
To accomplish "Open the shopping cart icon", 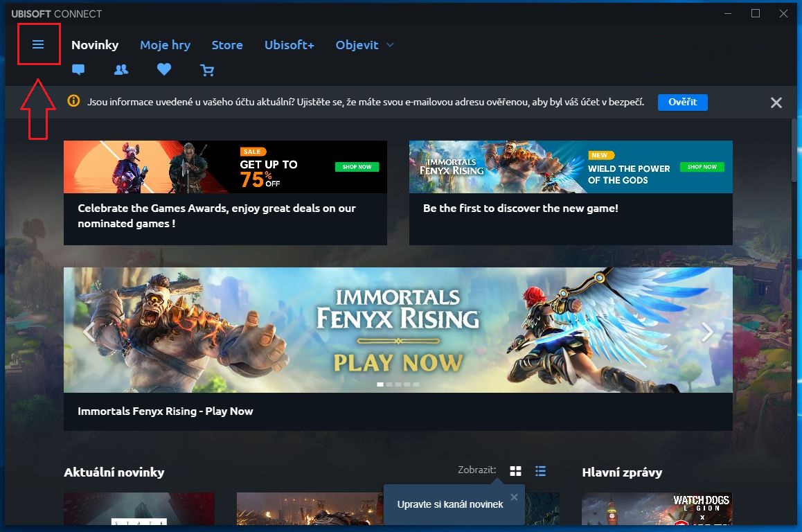I will 207,70.
